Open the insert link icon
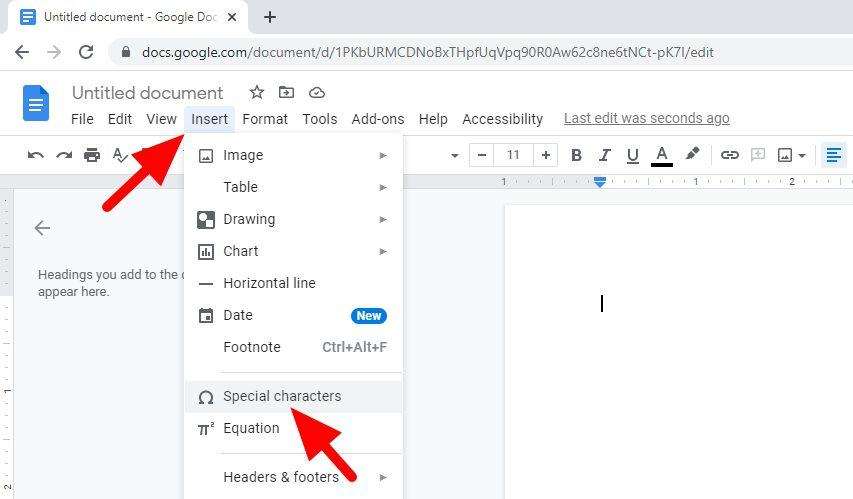Image resolution: width=853 pixels, height=499 pixels. pos(730,155)
